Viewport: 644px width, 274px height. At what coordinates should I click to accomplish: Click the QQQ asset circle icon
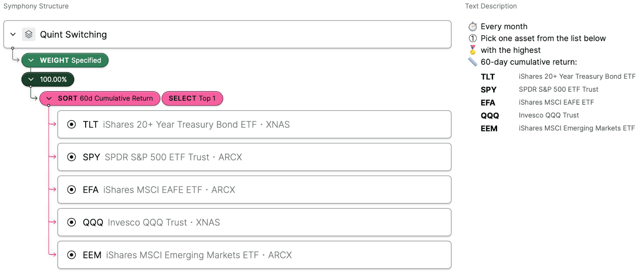point(72,222)
